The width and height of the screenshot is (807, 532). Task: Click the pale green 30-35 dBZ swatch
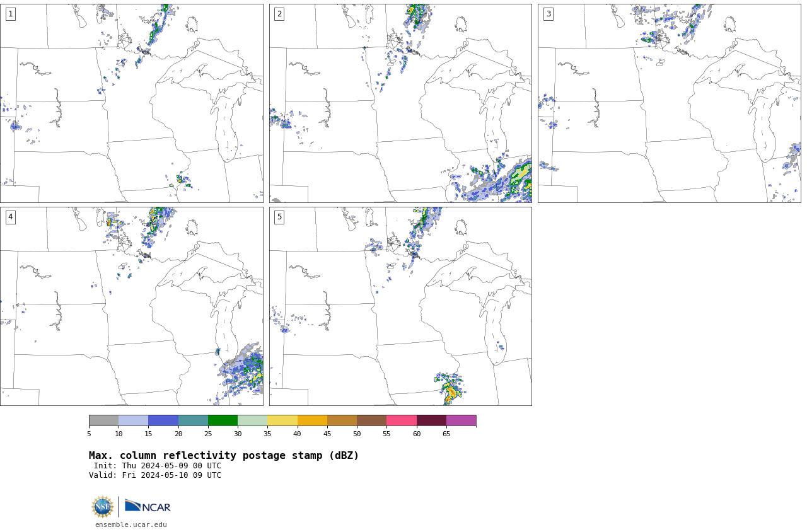pyautogui.click(x=252, y=420)
